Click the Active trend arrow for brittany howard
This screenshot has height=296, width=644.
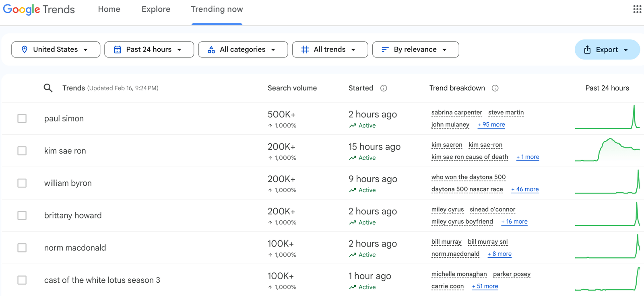353,222
